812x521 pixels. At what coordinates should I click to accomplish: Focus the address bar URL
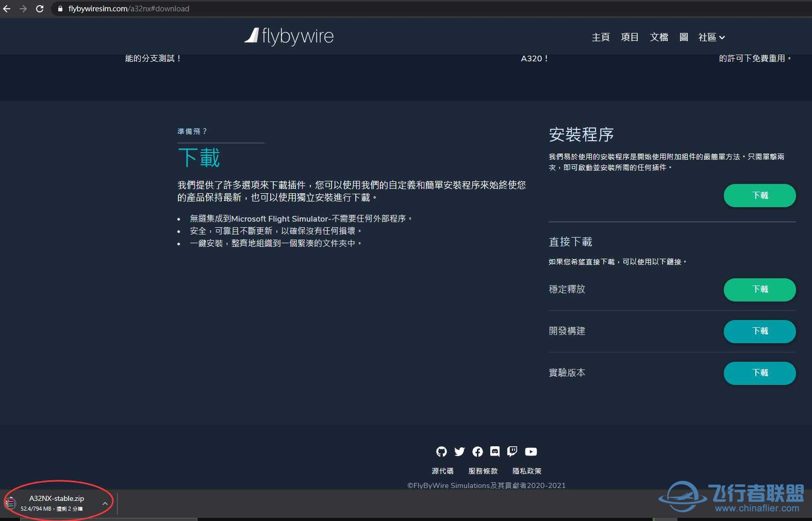[x=129, y=9]
